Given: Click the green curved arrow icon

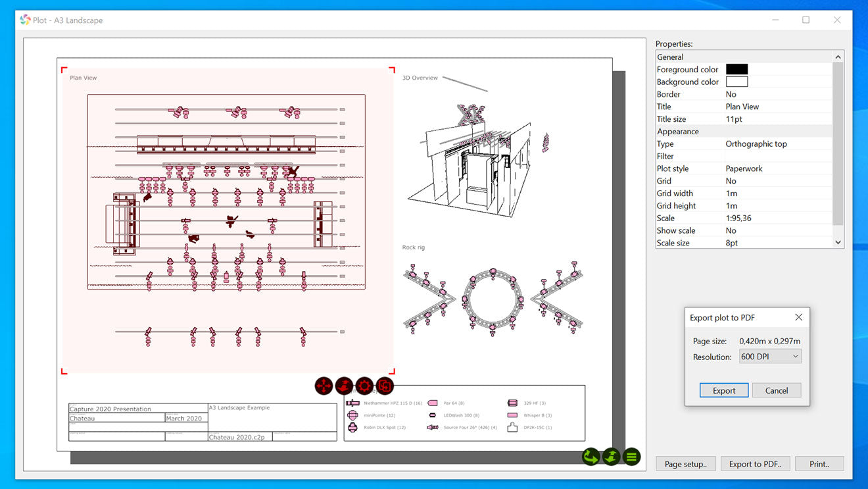Looking at the screenshot, I should pyautogui.click(x=591, y=456).
